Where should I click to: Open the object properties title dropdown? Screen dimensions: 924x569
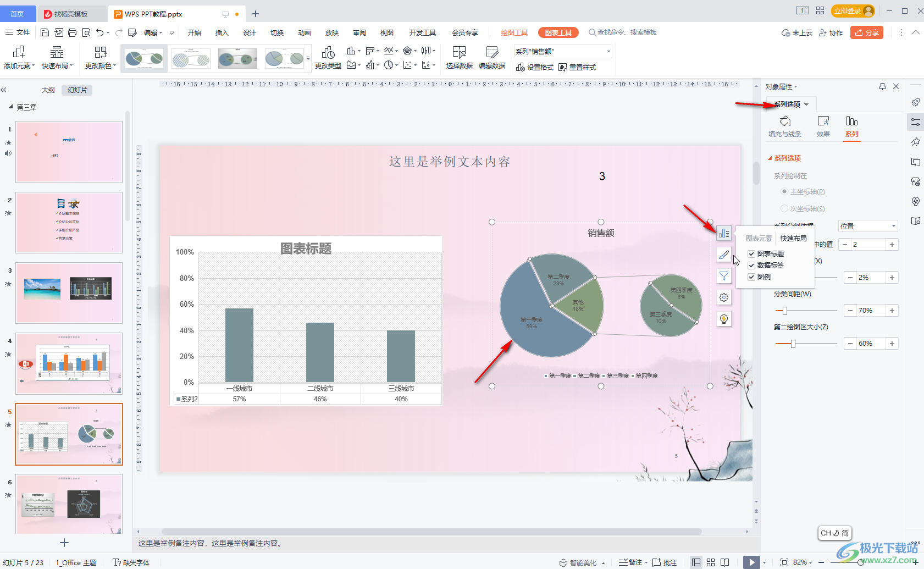pyautogui.click(x=781, y=87)
